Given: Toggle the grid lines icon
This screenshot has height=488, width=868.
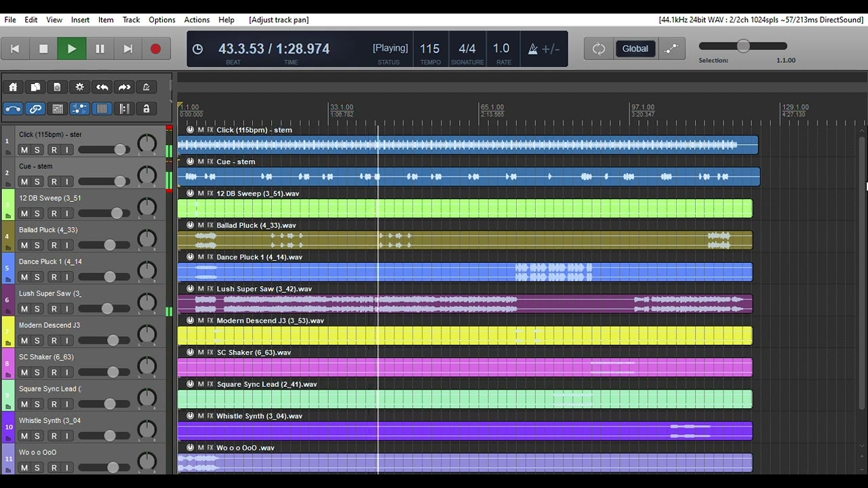Looking at the screenshot, I should (x=102, y=108).
